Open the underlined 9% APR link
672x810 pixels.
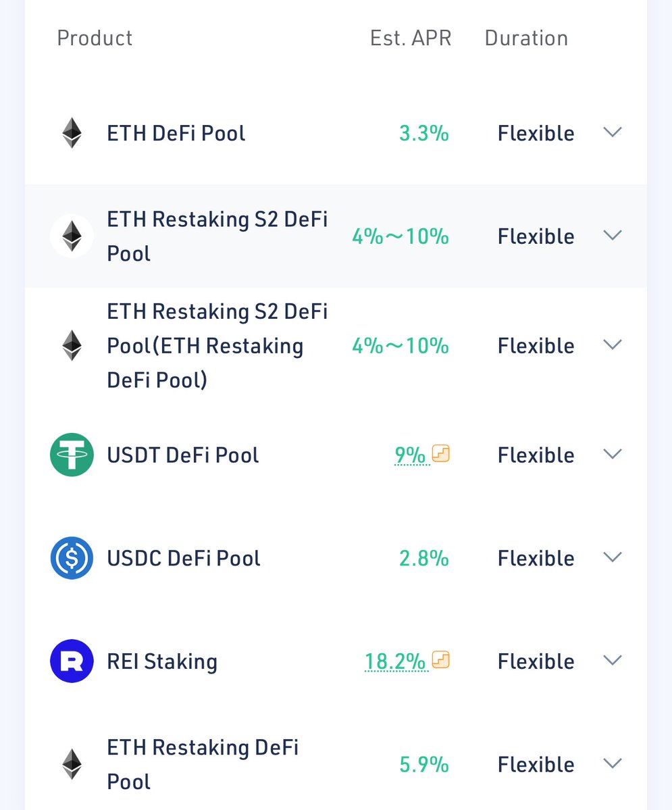(411, 455)
